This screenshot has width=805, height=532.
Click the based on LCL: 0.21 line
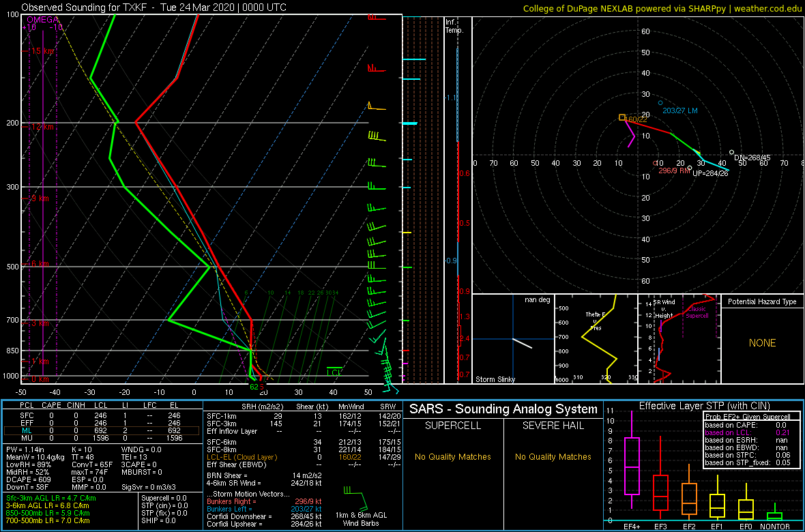pos(748,432)
